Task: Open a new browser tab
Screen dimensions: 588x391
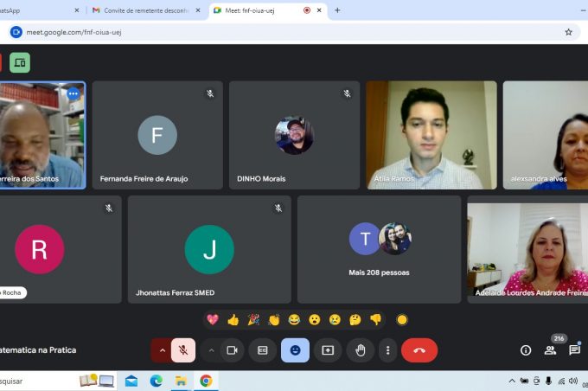Action: (x=337, y=10)
